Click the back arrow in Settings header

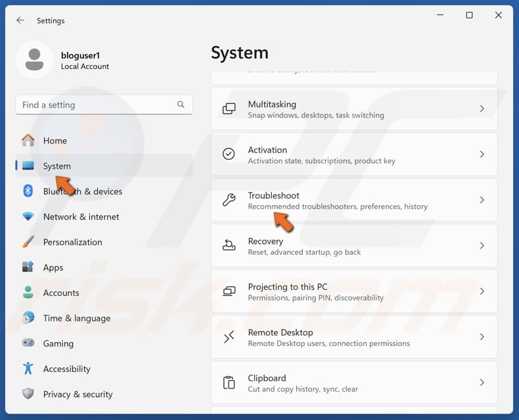coord(20,20)
